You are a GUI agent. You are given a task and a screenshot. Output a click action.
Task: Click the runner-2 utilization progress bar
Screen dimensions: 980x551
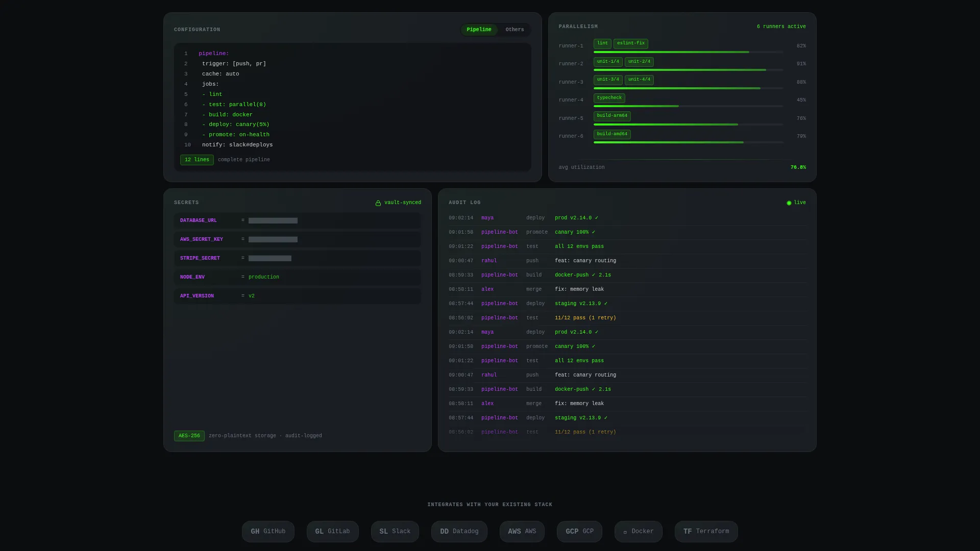tap(688, 70)
